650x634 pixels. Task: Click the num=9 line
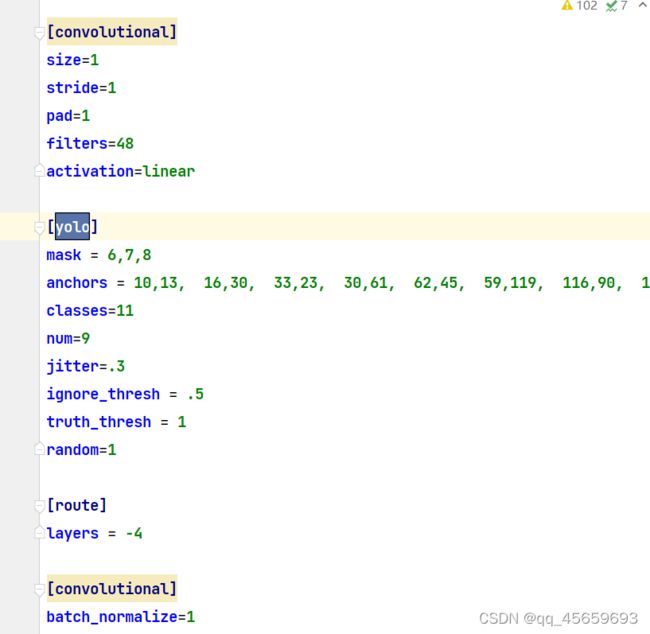click(x=68, y=338)
